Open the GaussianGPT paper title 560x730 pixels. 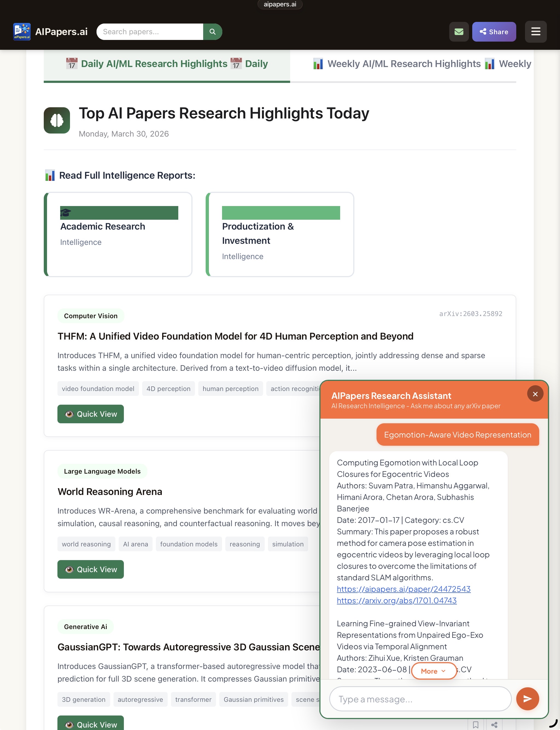click(x=188, y=647)
